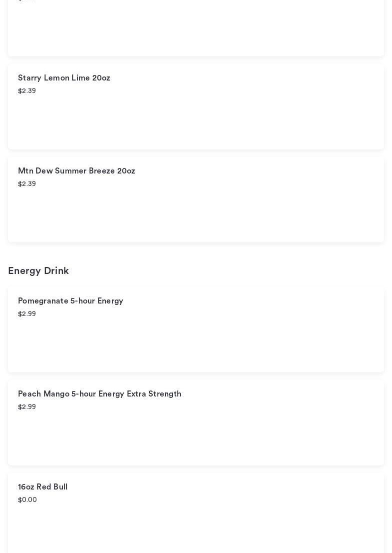Image resolution: width=392 pixels, height=553 pixels.
Task: Click the $0.00 price under 16oz Red Bull
Action: [x=27, y=500]
